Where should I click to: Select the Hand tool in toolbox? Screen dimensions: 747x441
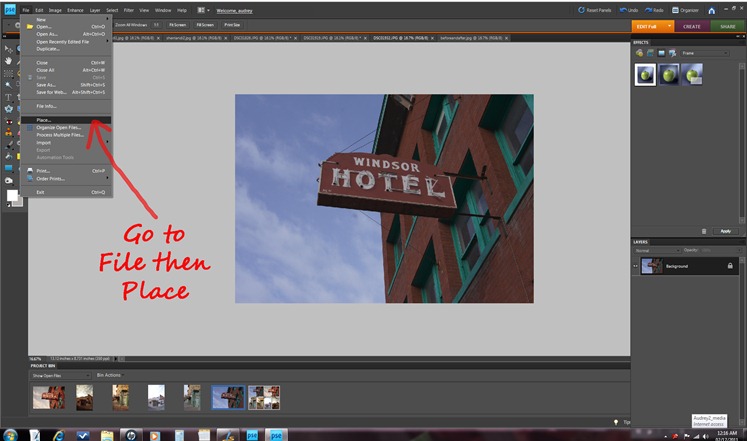(x=8, y=60)
